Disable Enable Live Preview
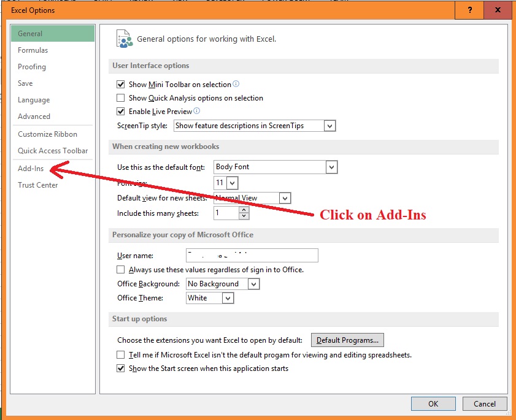Screen dimensions: 516x420 tap(120, 112)
